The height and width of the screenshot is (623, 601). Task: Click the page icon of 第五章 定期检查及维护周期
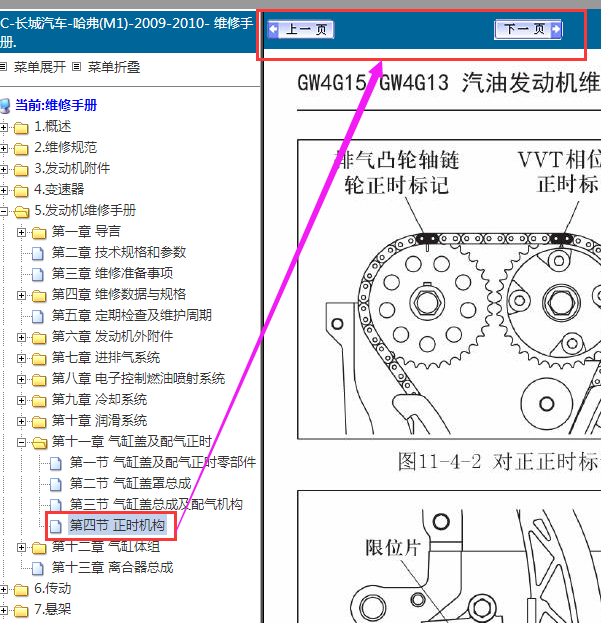pyautogui.click(x=38, y=317)
